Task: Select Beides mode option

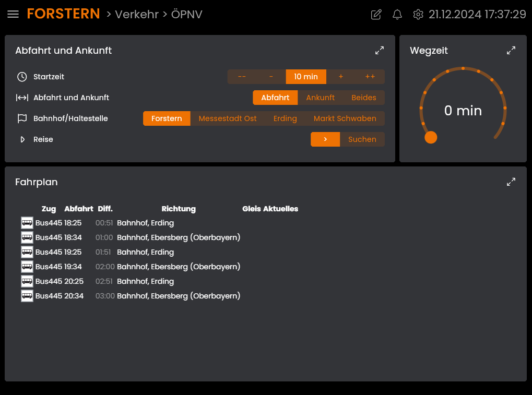Action: pos(363,98)
